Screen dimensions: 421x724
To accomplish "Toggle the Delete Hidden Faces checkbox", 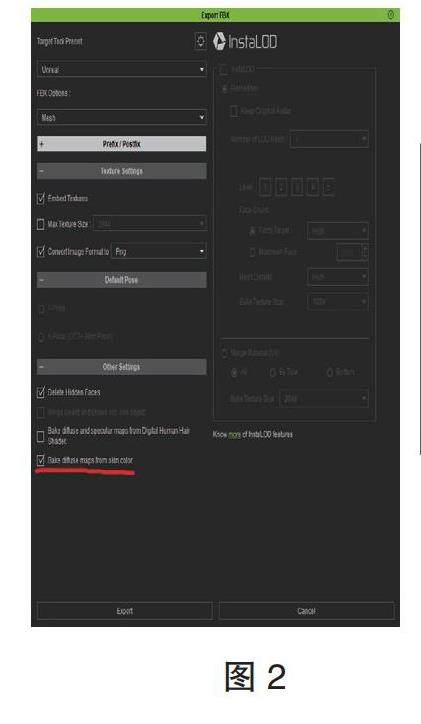I will pyautogui.click(x=41, y=392).
